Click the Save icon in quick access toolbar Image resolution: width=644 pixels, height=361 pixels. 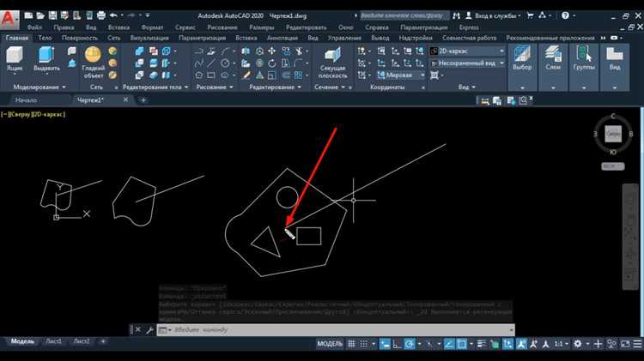pyautogui.click(x=52, y=15)
